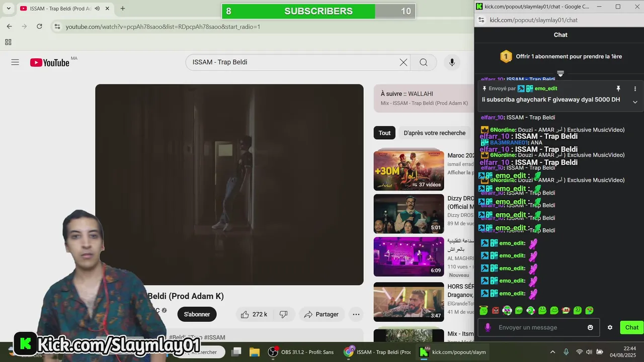Click the browser address bar URL
The height and width of the screenshot is (362, 644).
pos(163,27)
